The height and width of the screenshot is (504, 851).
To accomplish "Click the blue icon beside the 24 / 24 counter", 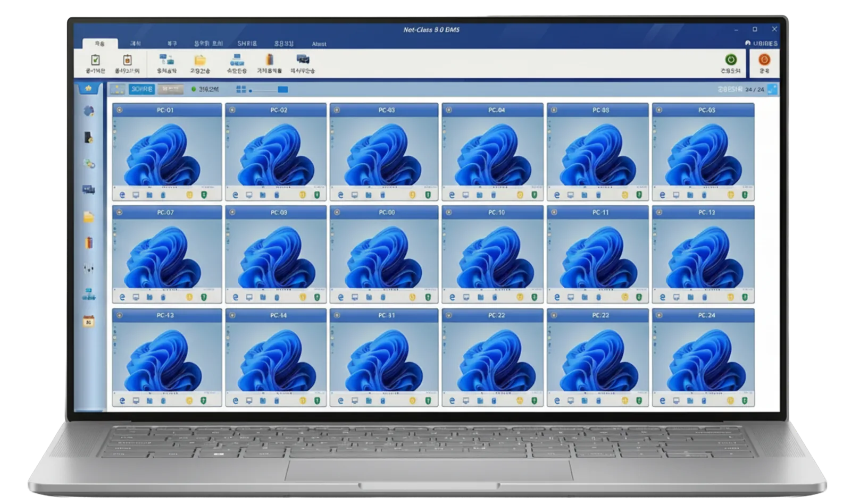I will pos(772,89).
